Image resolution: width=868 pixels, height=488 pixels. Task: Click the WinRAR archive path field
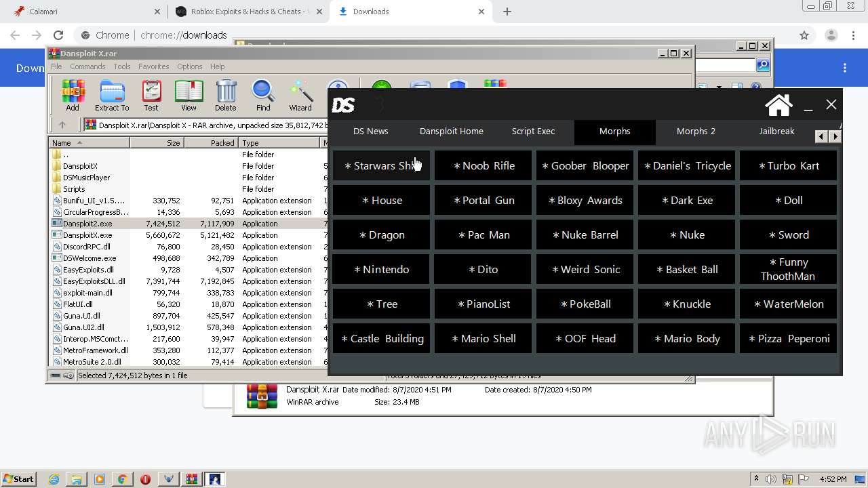(205, 125)
